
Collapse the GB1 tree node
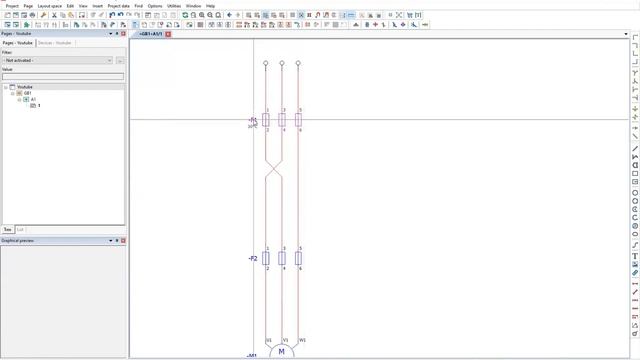click(x=13, y=93)
